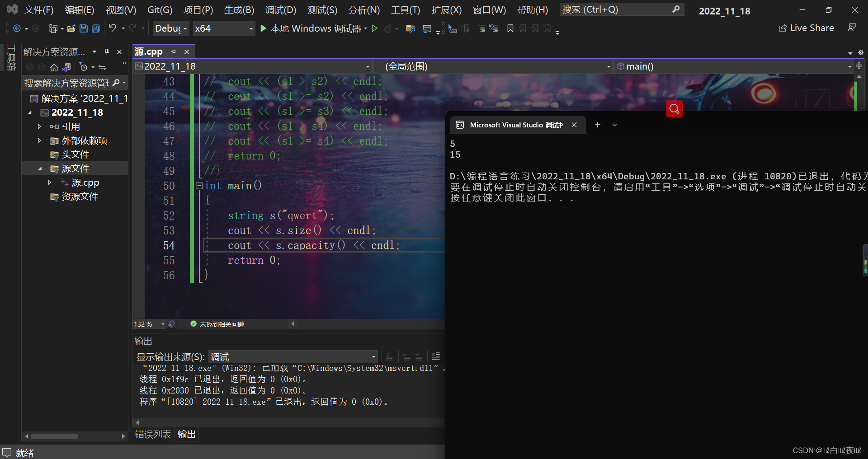This screenshot has width=868, height=459.
Task: Open the 本地 Windows 调试器 dropdown arrow
Action: 365,28
